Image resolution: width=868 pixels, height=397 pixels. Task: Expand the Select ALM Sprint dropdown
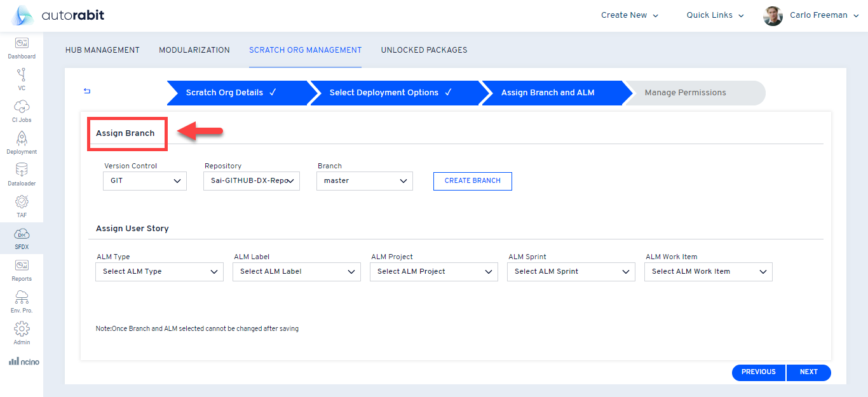pyautogui.click(x=571, y=272)
